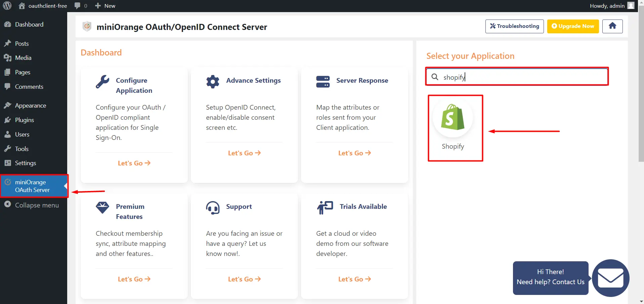Image resolution: width=644 pixels, height=304 pixels.
Task: Open the oauthclient-free site home link
Action: 43,6
